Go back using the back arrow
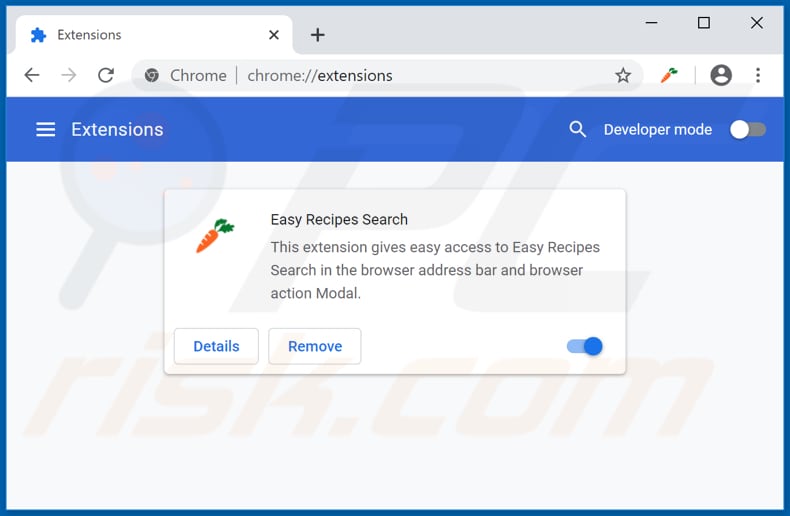This screenshot has height=516, width=790. point(32,75)
